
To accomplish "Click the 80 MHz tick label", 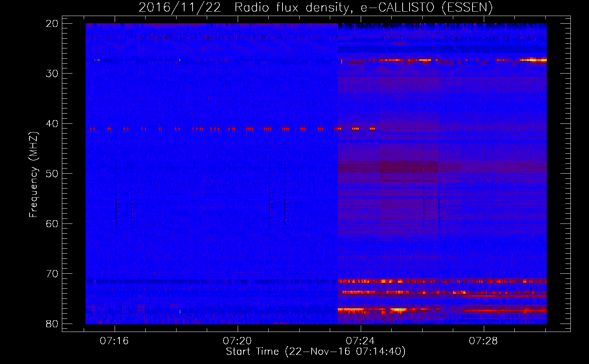I will (52, 324).
